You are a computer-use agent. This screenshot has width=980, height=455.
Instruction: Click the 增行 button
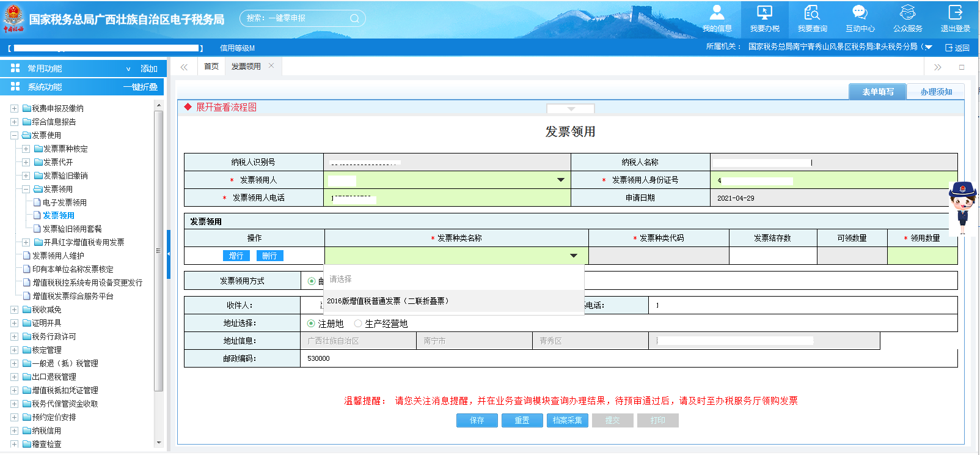[x=236, y=256]
